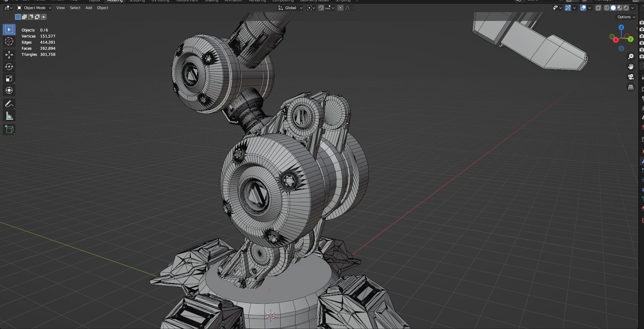Viewport: 644px width, 329px height.
Task: Switch to the Modeling workspace tab
Action: (x=115, y=1)
